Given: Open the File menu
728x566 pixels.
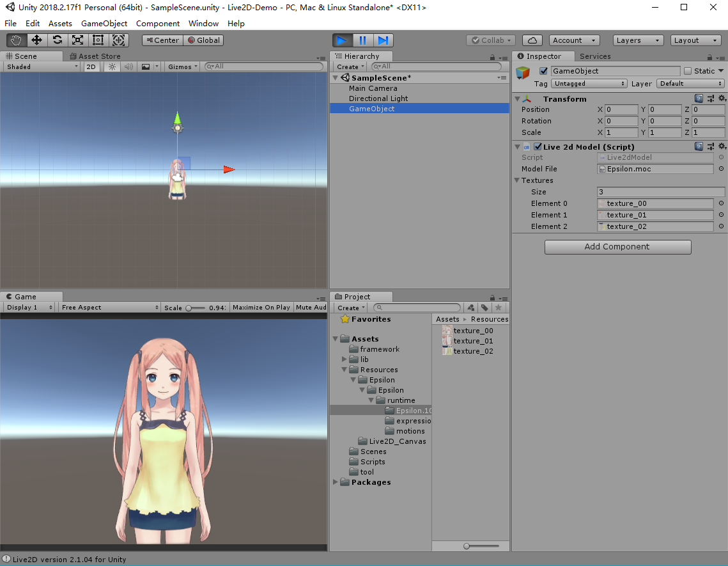Looking at the screenshot, I should tap(10, 24).
